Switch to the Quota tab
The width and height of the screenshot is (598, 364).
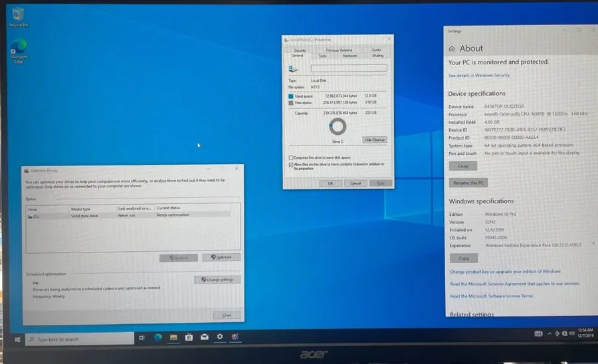[377, 50]
